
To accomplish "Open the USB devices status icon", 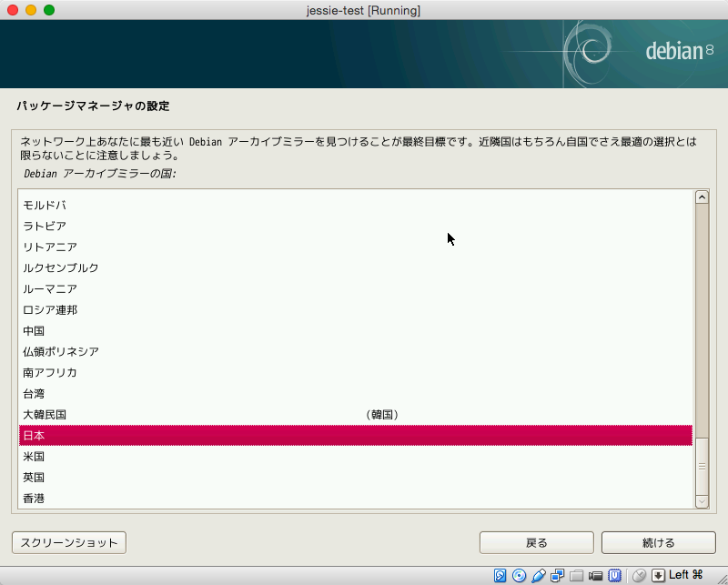I will [x=539, y=576].
